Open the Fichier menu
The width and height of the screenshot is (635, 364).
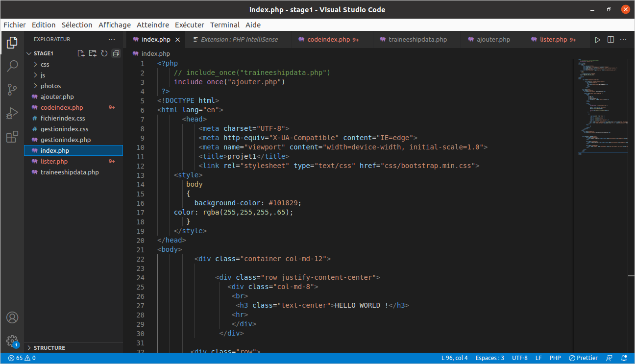15,25
